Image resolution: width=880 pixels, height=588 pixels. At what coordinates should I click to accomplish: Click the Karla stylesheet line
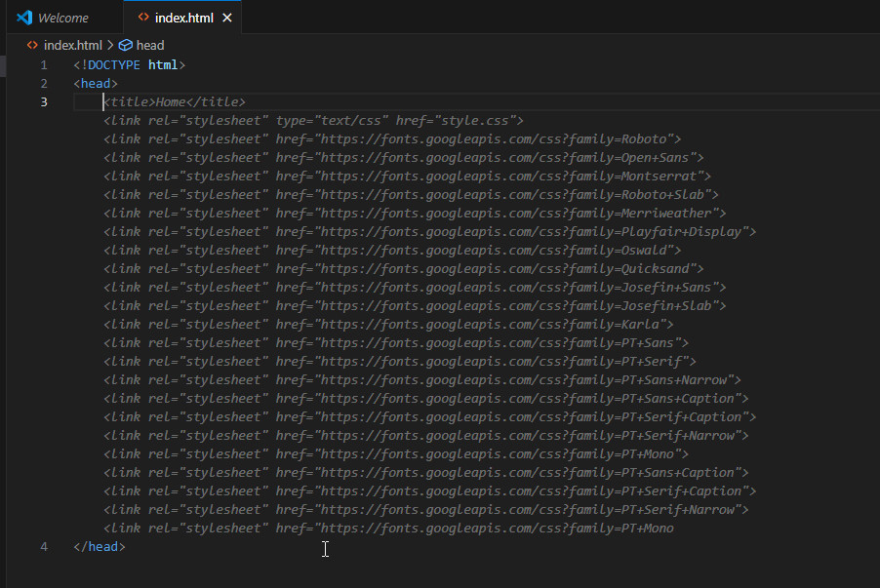[388, 325]
